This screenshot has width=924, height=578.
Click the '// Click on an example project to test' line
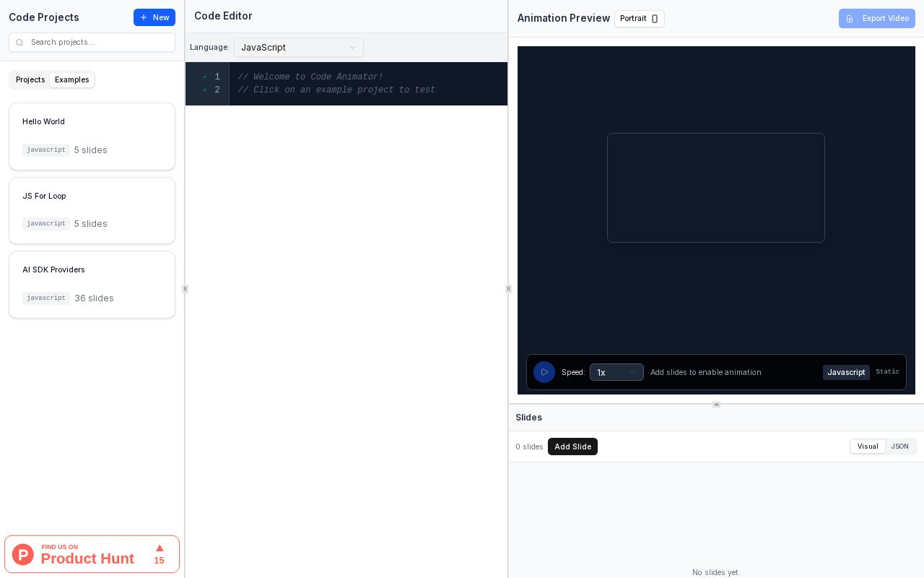[x=336, y=90]
